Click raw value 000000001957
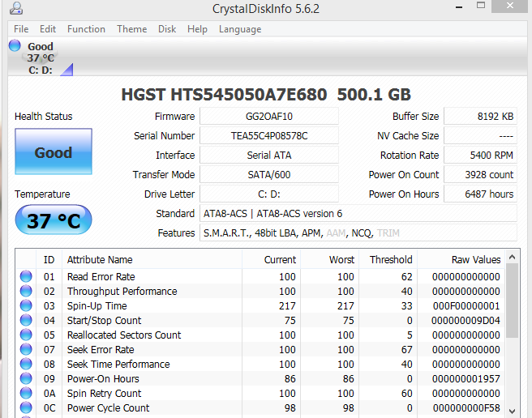This screenshot has width=532, height=418. click(x=466, y=378)
